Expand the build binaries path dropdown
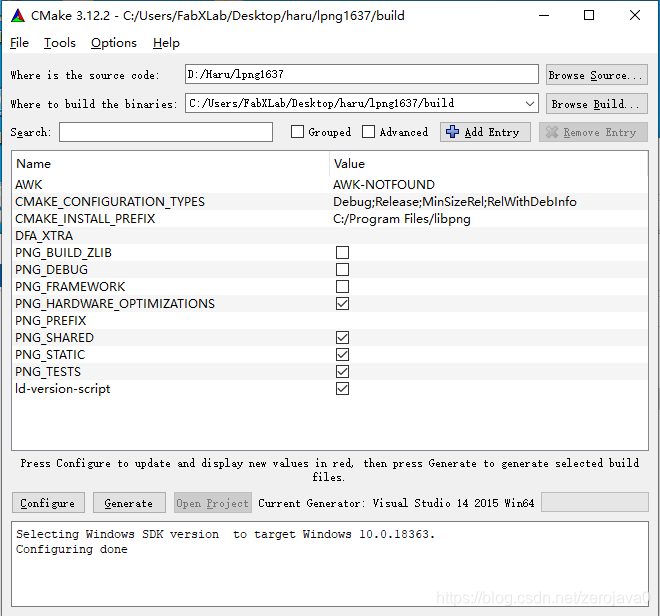The height and width of the screenshot is (616, 660). pyautogui.click(x=530, y=104)
